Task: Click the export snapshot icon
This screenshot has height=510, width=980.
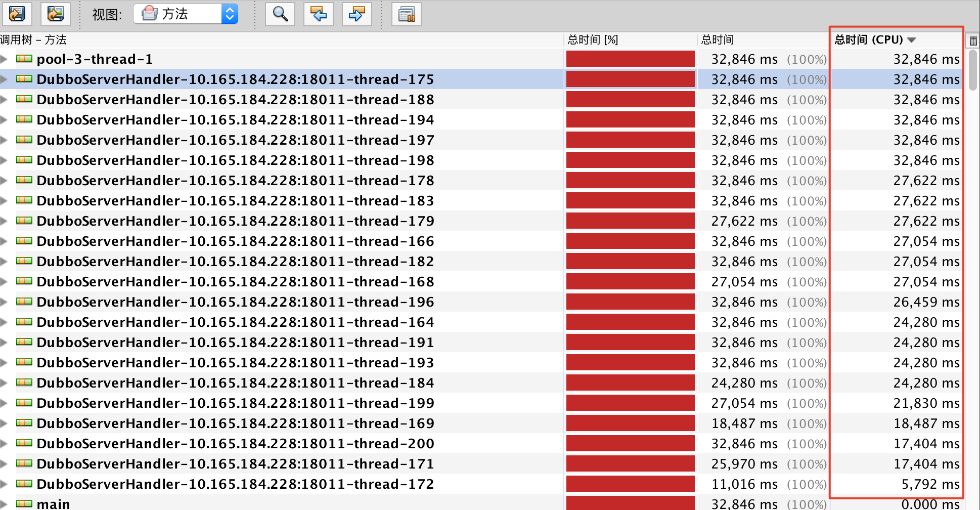Action: pos(17,14)
